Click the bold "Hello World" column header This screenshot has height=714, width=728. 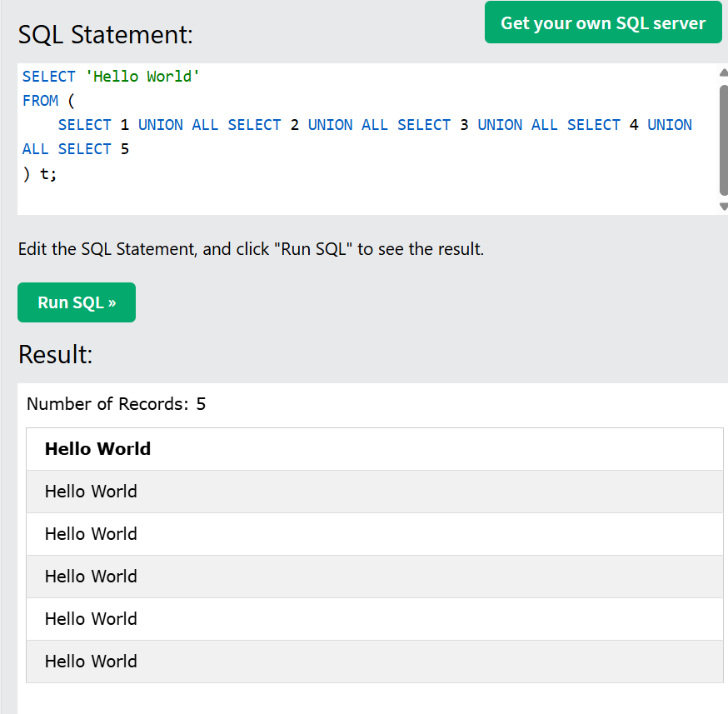tap(97, 449)
